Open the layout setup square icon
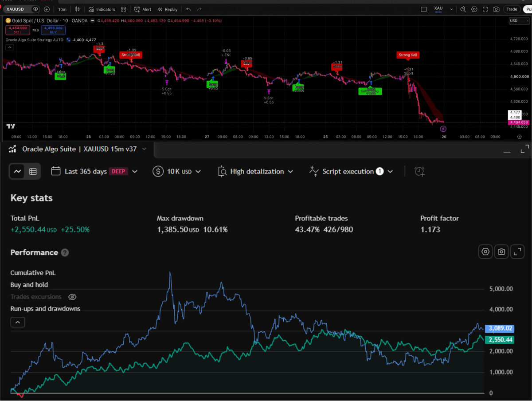Image resolution: width=532 pixels, height=401 pixels. pyautogui.click(x=423, y=9)
